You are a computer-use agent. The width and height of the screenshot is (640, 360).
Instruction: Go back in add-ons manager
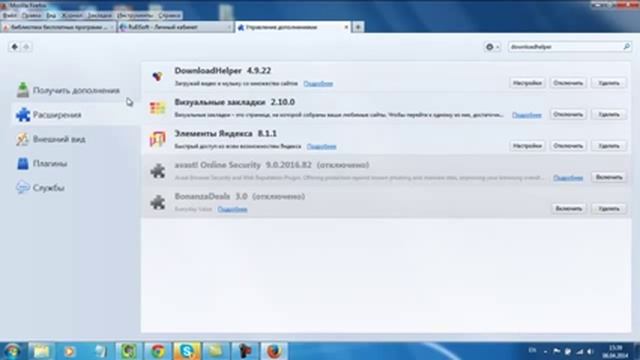pos(14,47)
